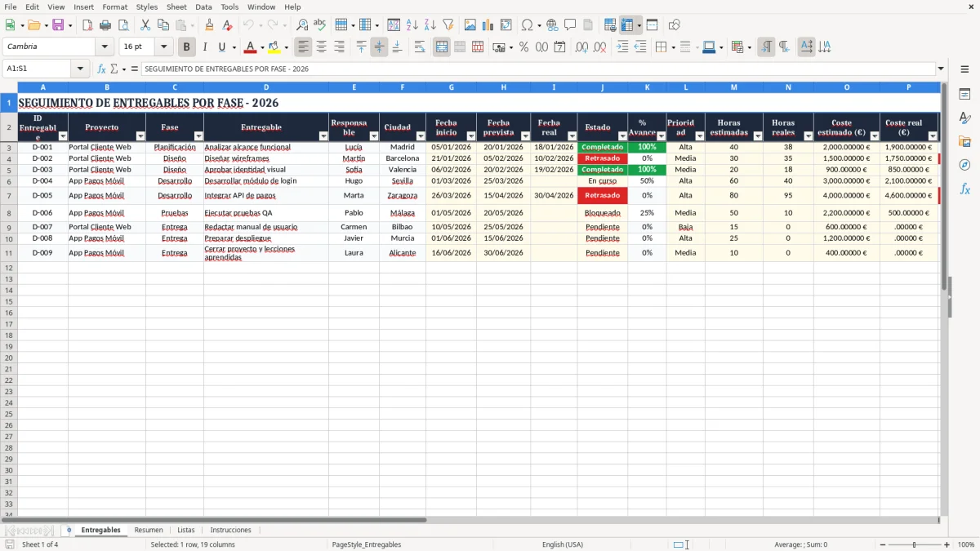Toggle the AutoFilter funnel icon
The width and height of the screenshot is (980, 551).
tap(448, 25)
